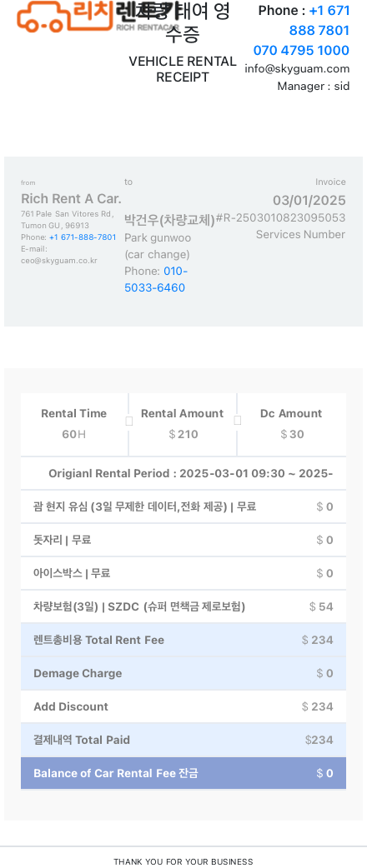Click the 결제내역 Total Paid row

183,740
